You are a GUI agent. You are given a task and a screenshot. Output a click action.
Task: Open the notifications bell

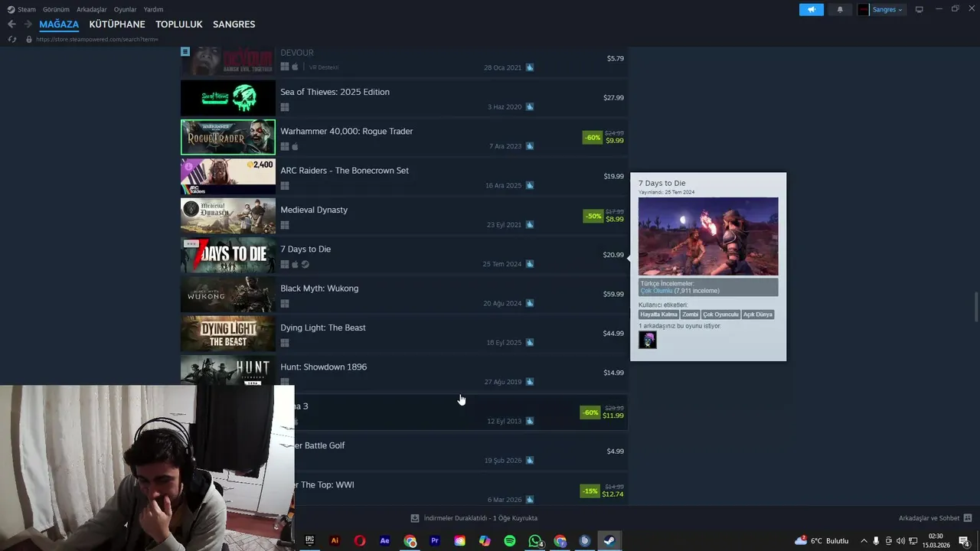[840, 9]
